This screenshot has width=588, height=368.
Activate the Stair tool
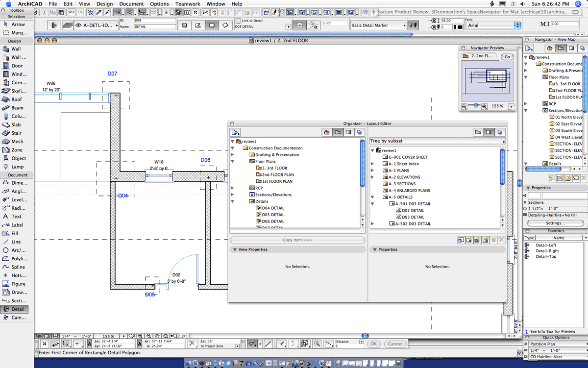16,133
